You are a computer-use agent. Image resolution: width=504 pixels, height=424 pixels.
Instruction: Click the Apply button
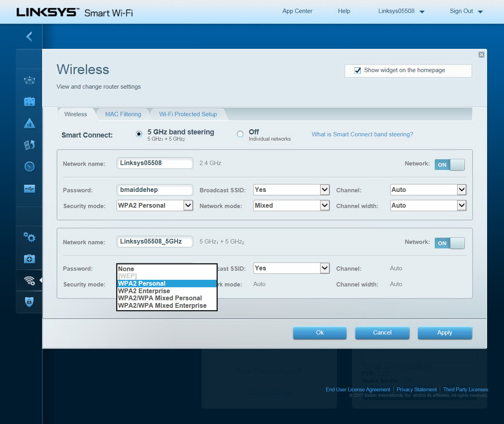point(445,333)
